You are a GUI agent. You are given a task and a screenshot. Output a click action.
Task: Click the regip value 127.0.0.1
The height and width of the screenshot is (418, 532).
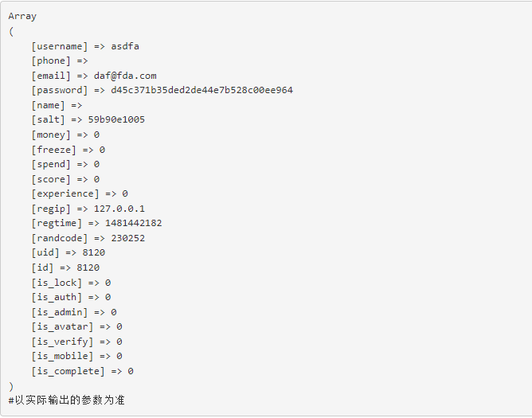pos(119,209)
